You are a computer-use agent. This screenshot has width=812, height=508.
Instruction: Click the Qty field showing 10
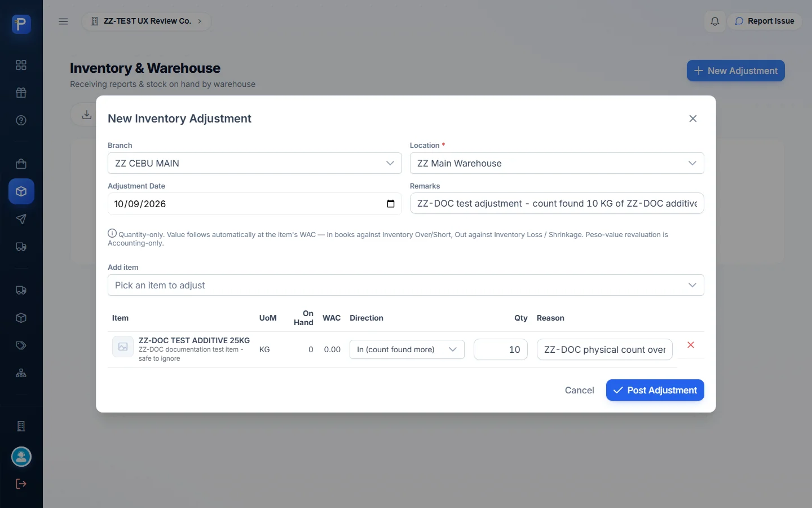click(501, 349)
